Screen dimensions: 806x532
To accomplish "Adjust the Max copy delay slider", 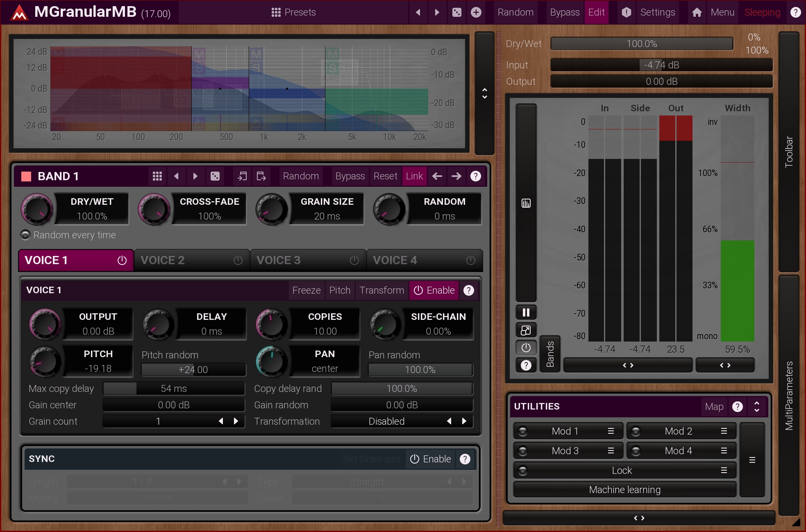I will [174, 389].
